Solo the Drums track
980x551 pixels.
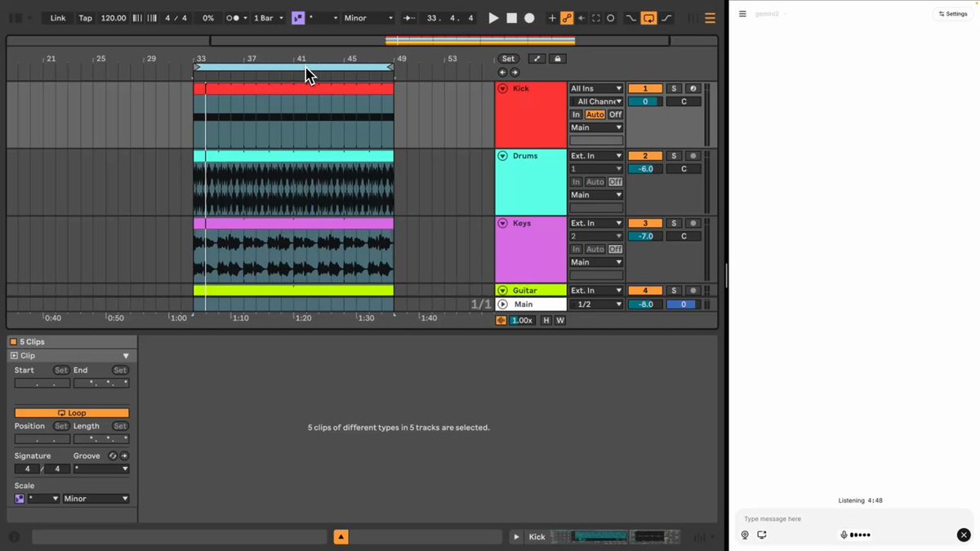[674, 156]
